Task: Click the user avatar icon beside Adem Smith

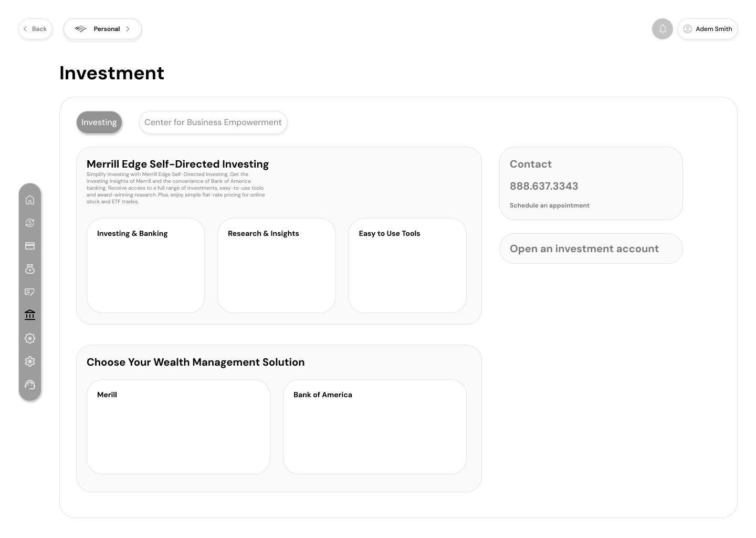Action: (688, 29)
